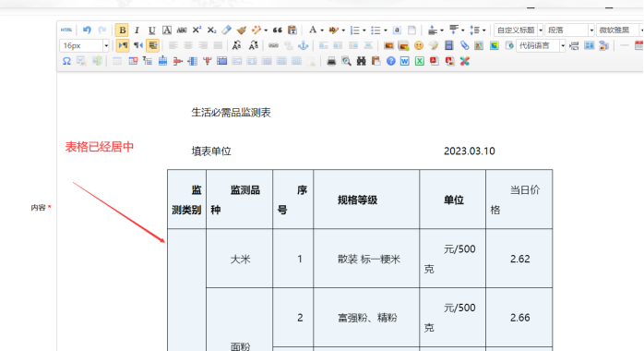Open the emoticon smiley picker
The width and height of the screenshot is (644, 351).
(x=419, y=45)
